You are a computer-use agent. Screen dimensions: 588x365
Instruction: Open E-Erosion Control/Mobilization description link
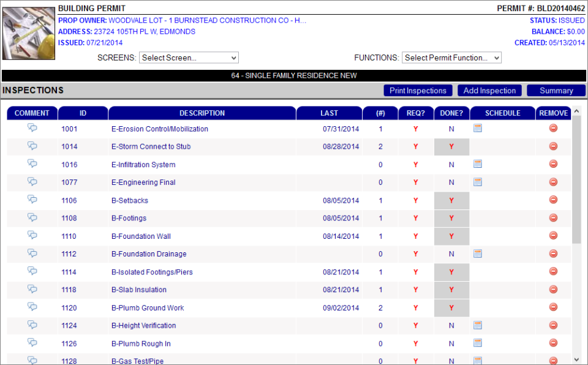click(160, 129)
